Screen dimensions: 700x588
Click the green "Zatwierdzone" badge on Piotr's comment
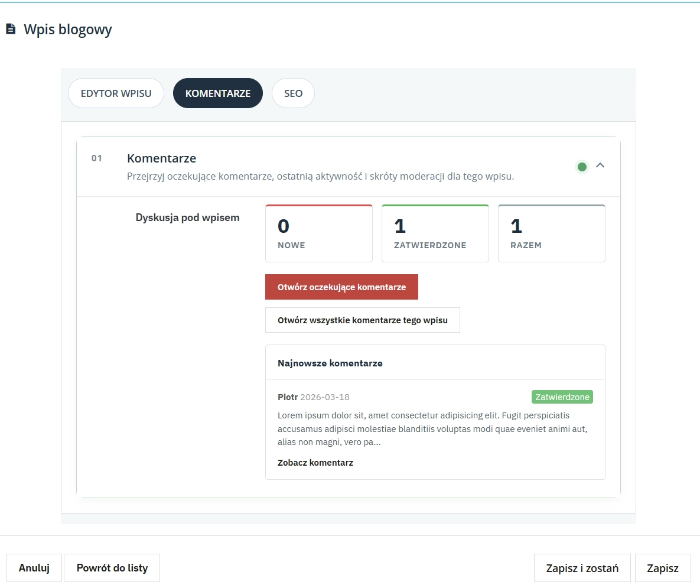(x=562, y=397)
